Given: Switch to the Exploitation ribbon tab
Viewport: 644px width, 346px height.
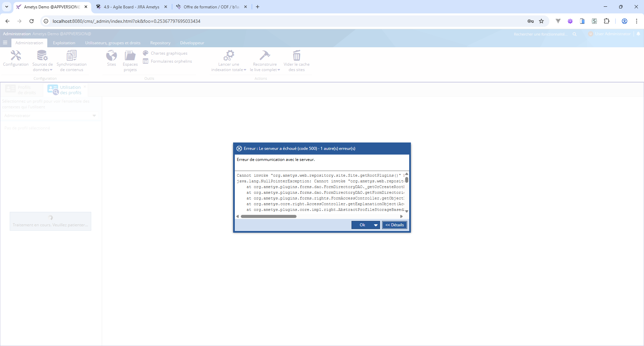Looking at the screenshot, I should click(x=64, y=43).
